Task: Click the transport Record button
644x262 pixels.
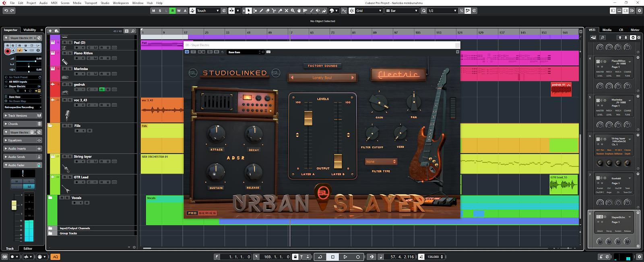Action: 358,257
